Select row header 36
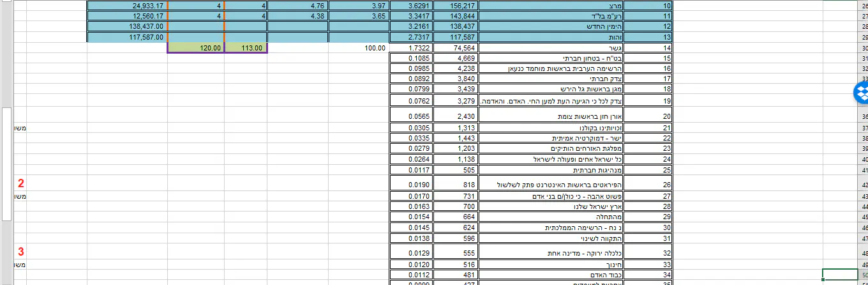868x285 pixels. coord(863,116)
